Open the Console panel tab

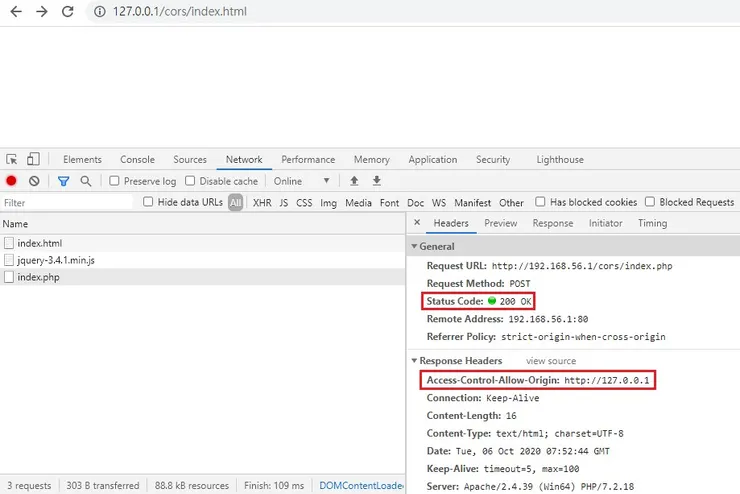[x=137, y=159]
